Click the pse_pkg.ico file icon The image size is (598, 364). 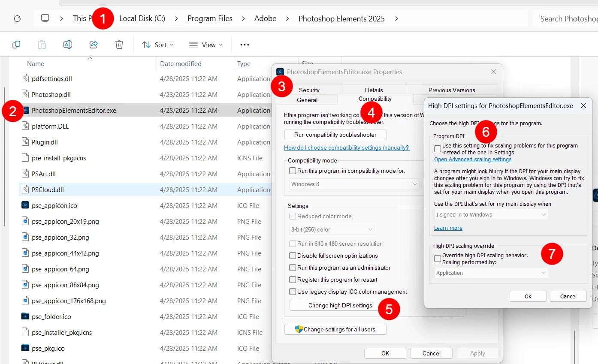(25, 348)
